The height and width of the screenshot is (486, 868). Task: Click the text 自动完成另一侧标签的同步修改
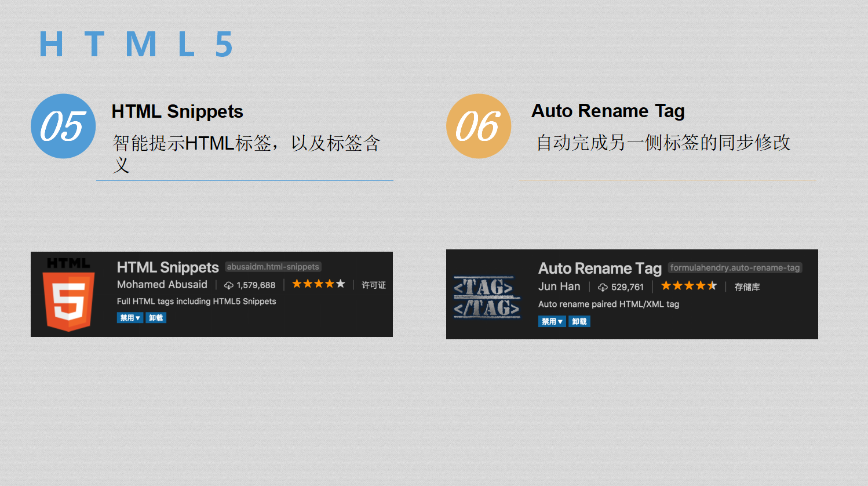(x=663, y=143)
